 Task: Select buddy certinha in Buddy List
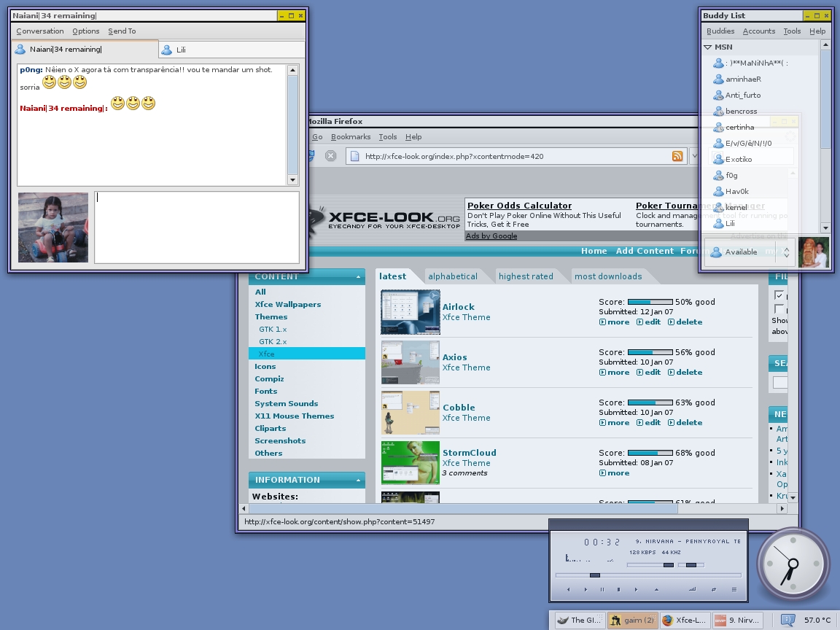pyautogui.click(x=761, y=127)
